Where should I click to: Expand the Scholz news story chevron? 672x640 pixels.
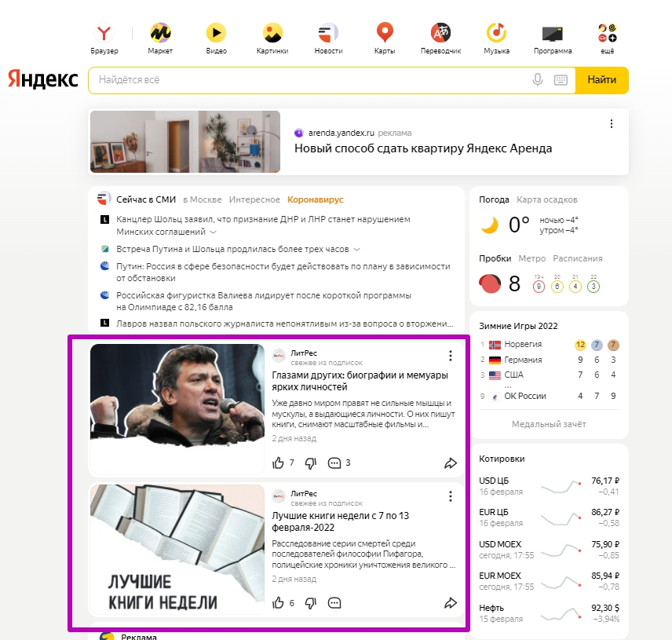click(213, 232)
